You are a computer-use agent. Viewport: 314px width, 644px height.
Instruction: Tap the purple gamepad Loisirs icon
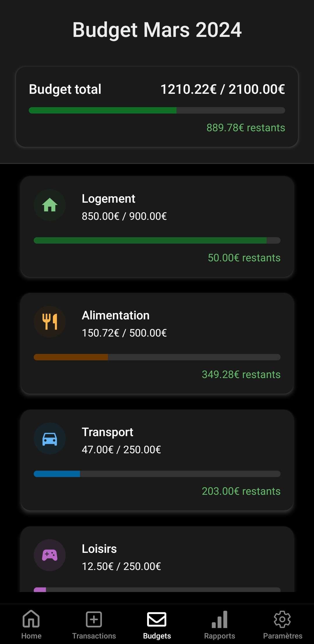pos(50,555)
